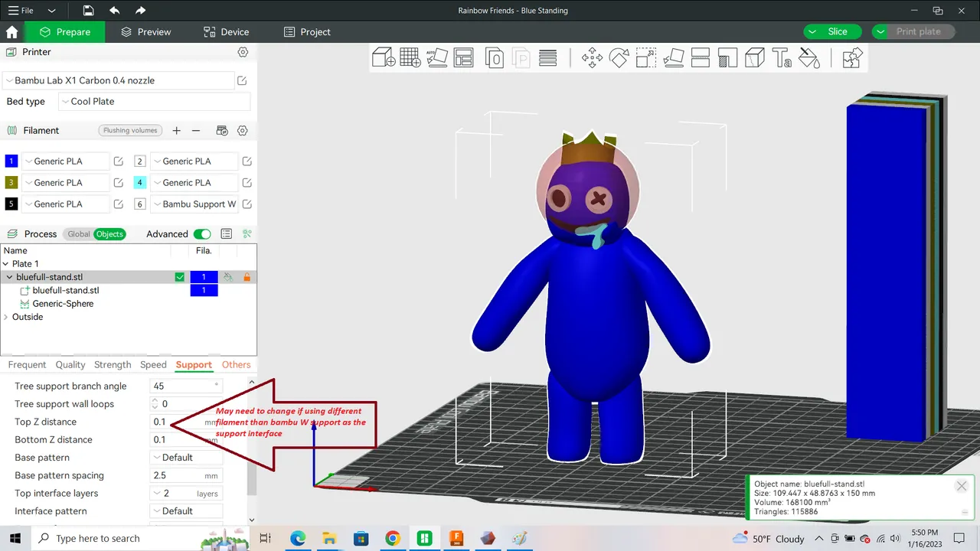The width and height of the screenshot is (980, 551).
Task: Edit the Bambu Lab X1 Carbon printer preset
Action: click(x=242, y=80)
